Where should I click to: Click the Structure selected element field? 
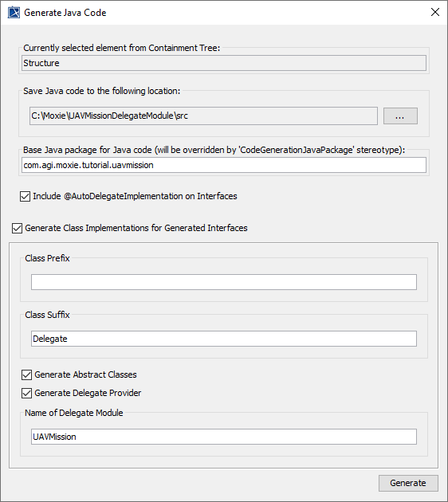pos(224,63)
